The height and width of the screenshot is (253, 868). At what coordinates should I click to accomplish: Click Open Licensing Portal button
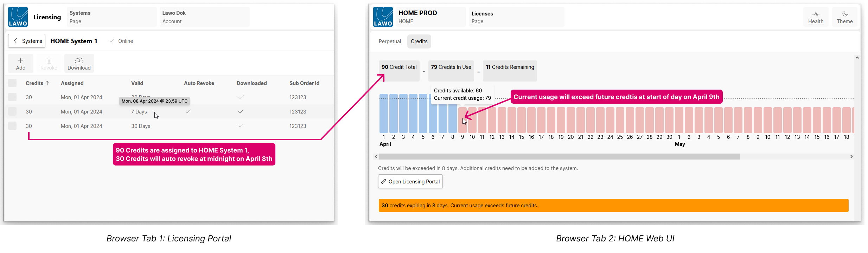[410, 181]
